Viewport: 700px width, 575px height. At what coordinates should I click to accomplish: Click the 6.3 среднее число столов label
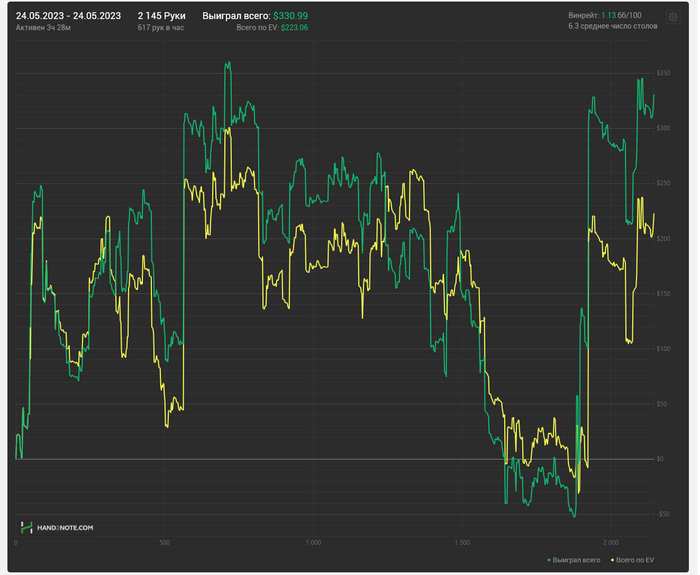611,28
